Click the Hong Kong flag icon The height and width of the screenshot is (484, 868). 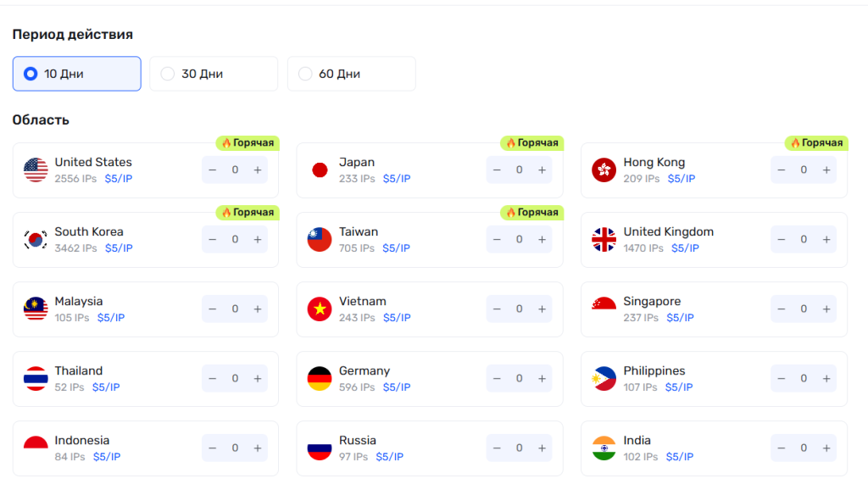click(604, 170)
